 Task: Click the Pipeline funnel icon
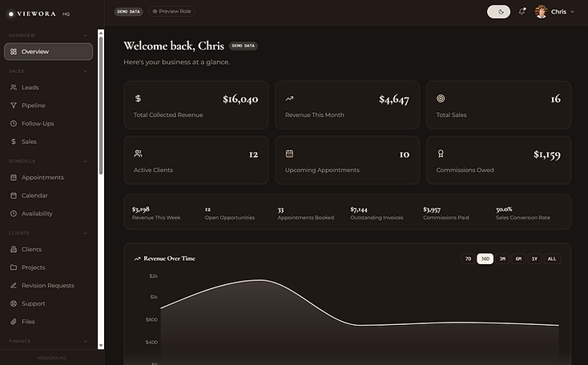[x=14, y=106]
